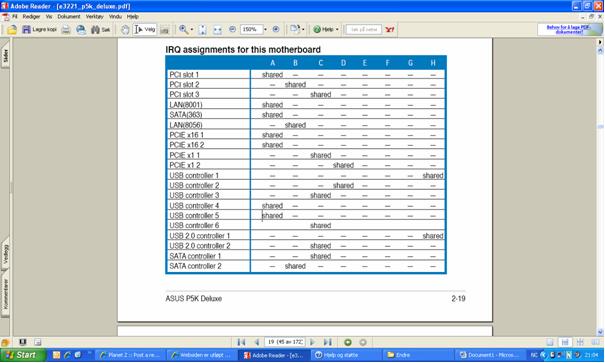Open the Verktøy menu
This screenshot has height=363, width=605.
95,17
